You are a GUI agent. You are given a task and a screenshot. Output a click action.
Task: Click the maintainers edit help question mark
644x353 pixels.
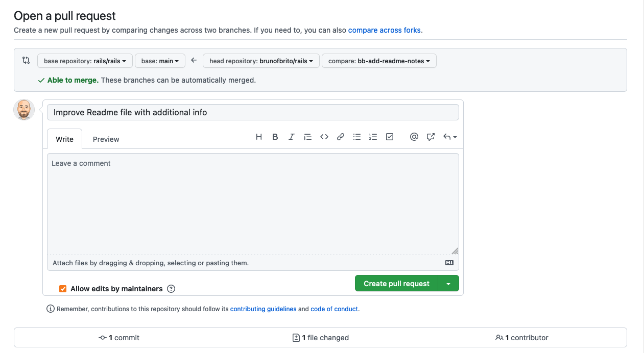171,288
